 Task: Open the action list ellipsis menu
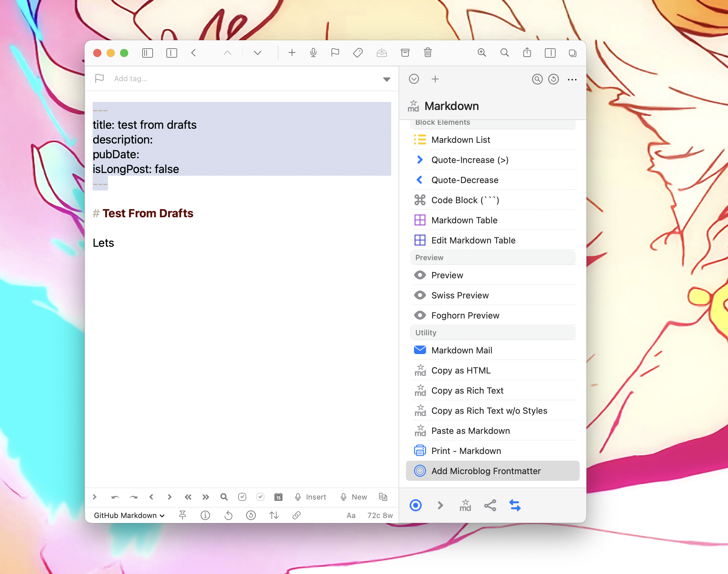[x=572, y=80]
